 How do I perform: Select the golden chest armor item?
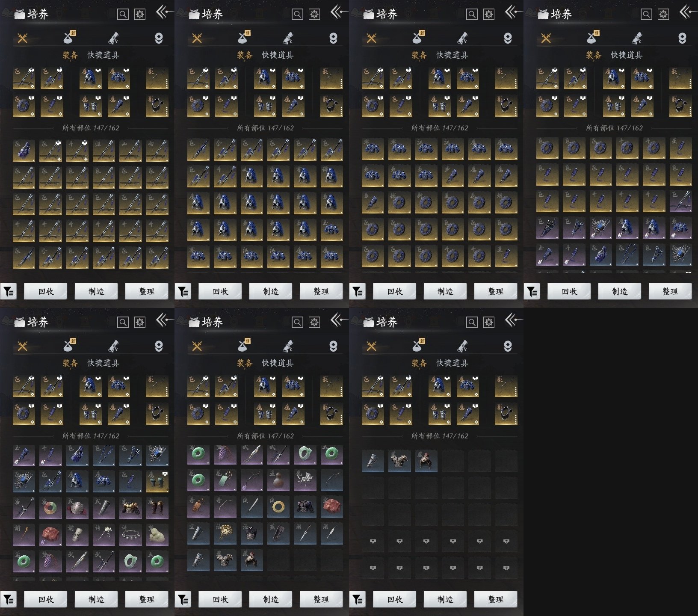point(130,508)
